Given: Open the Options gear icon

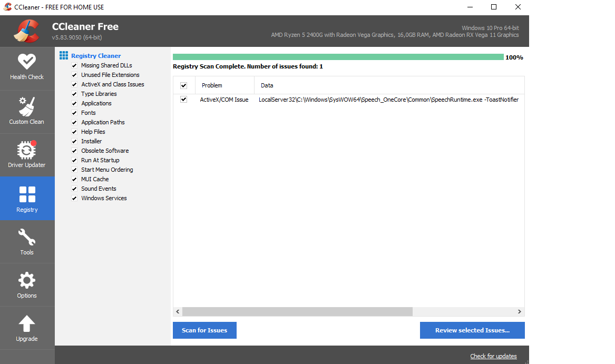Looking at the screenshot, I should (x=27, y=280).
